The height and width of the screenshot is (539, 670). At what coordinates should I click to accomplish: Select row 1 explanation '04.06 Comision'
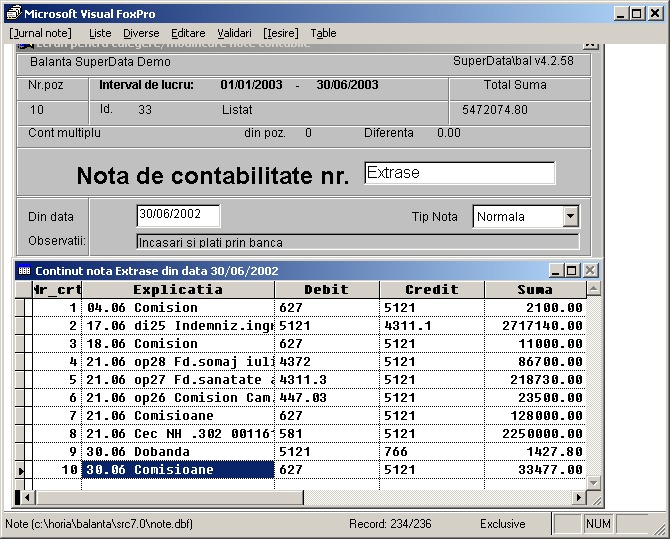[178, 308]
